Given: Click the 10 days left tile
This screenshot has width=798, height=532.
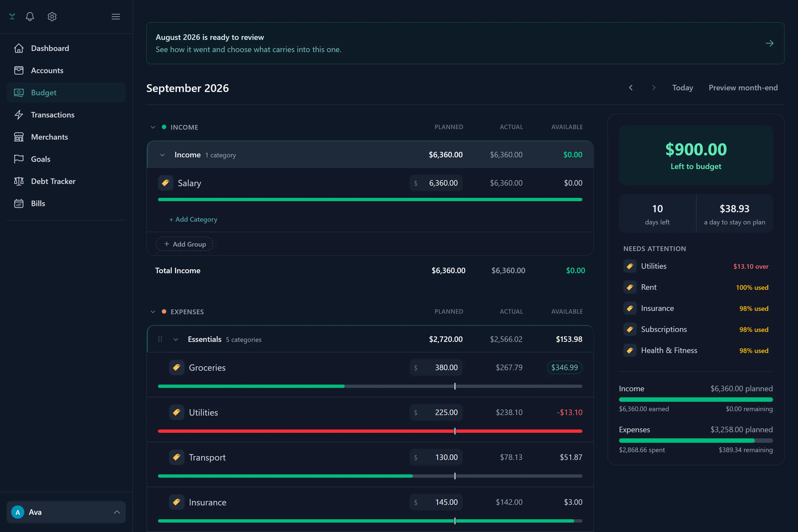Looking at the screenshot, I should pos(657,214).
